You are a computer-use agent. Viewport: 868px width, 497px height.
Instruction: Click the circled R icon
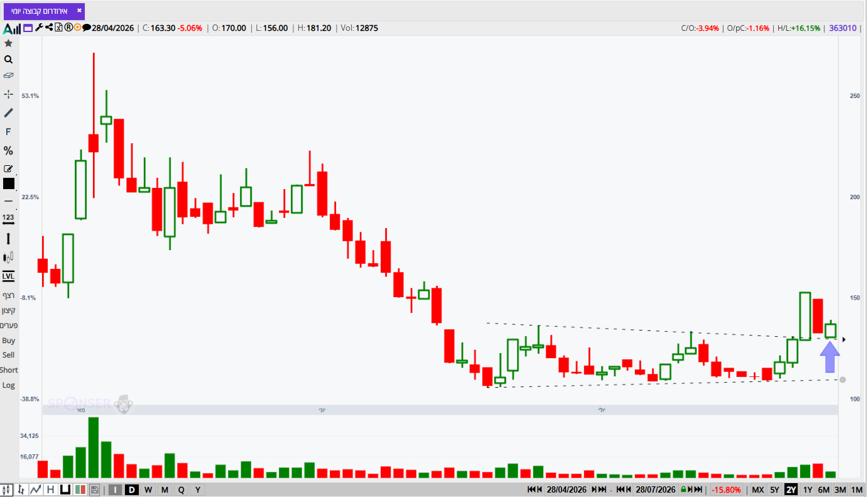[68, 28]
